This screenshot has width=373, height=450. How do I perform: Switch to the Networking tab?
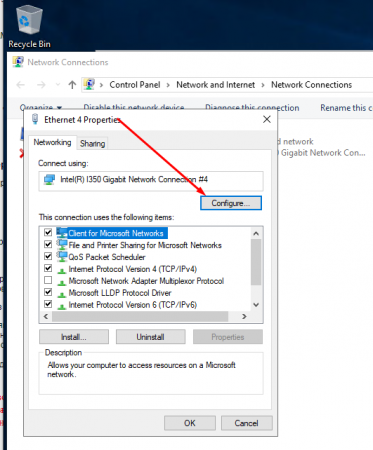tap(52, 142)
